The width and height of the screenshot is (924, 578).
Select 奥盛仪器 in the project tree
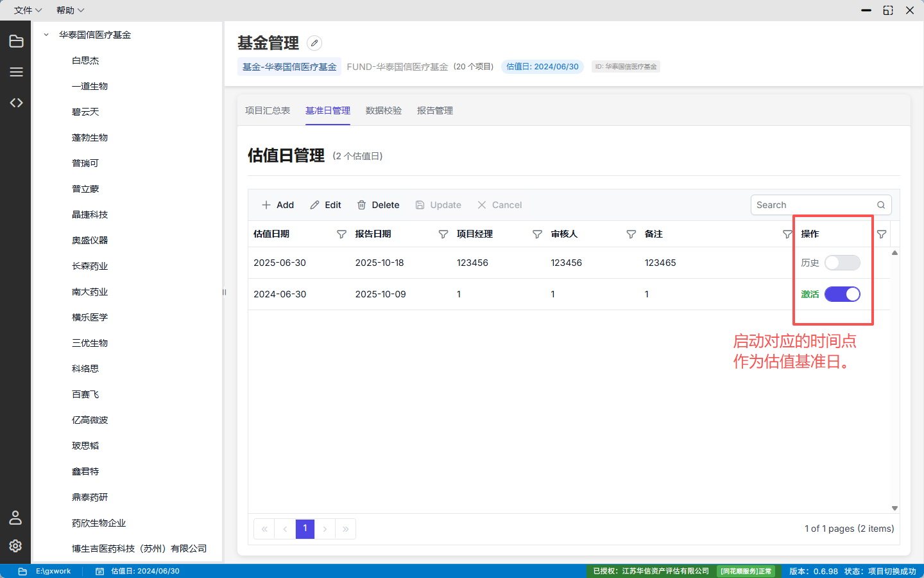[90, 240]
